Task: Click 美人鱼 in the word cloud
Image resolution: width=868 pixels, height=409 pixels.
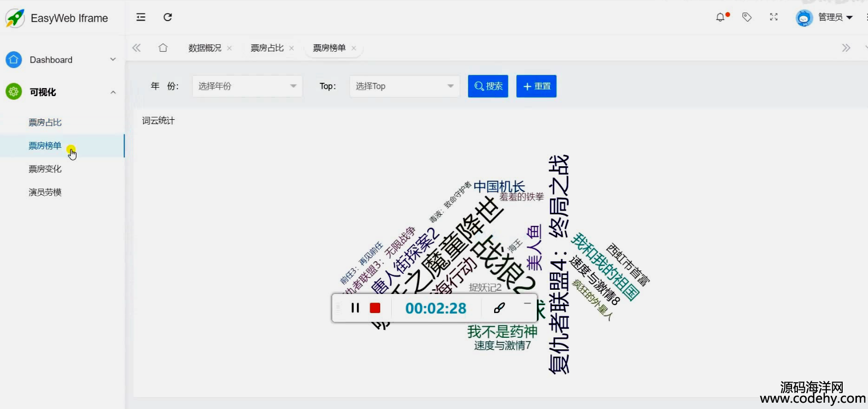Action: coord(534,247)
